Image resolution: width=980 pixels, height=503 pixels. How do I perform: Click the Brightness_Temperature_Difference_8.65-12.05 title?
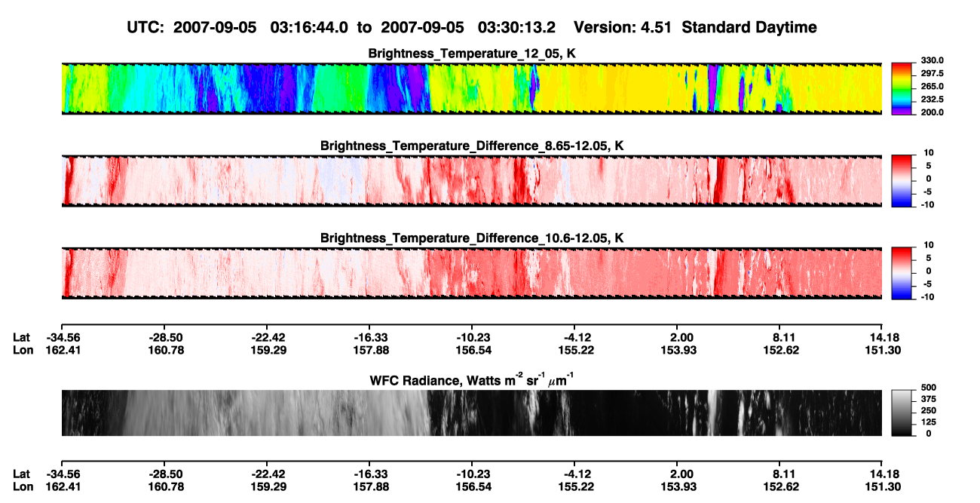(x=472, y=146)
